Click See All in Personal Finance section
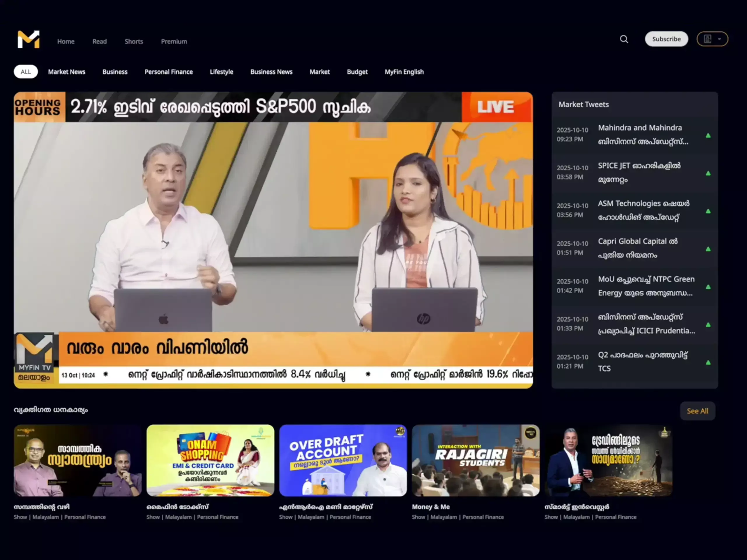The image size is (747, 560). pos(697,411)
